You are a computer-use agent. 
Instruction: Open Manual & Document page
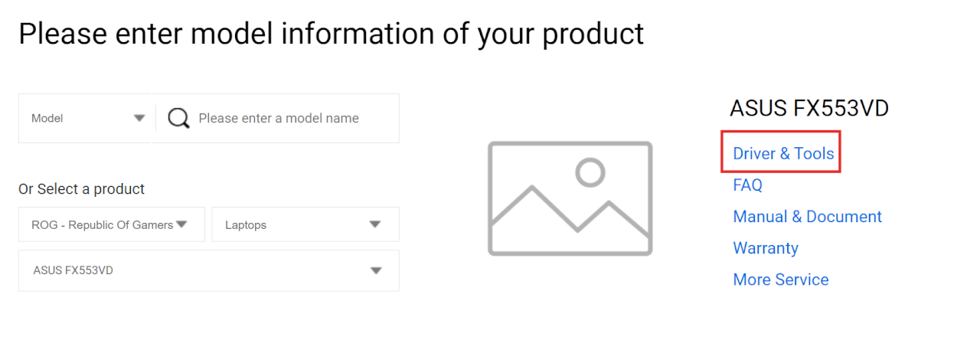point(807,217)
